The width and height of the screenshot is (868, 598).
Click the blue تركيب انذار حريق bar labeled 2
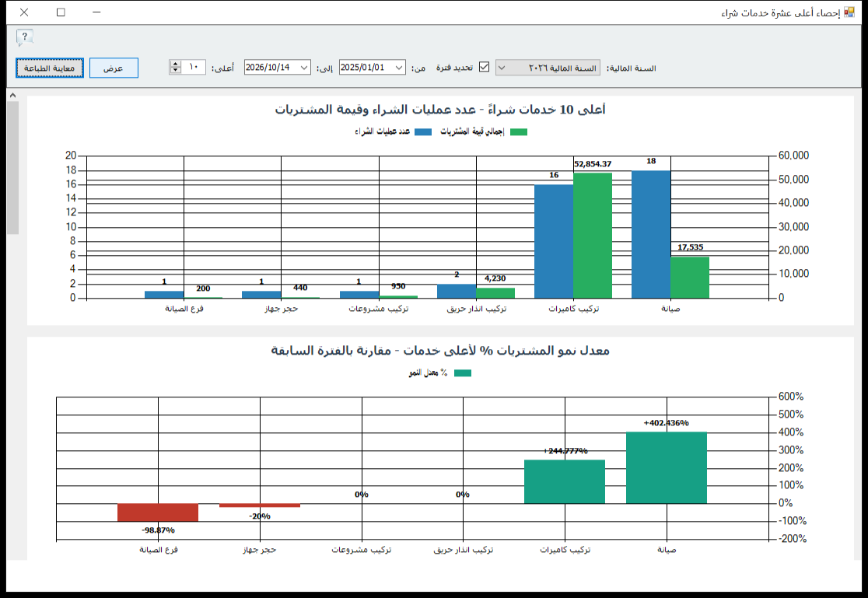pos(457,292)
